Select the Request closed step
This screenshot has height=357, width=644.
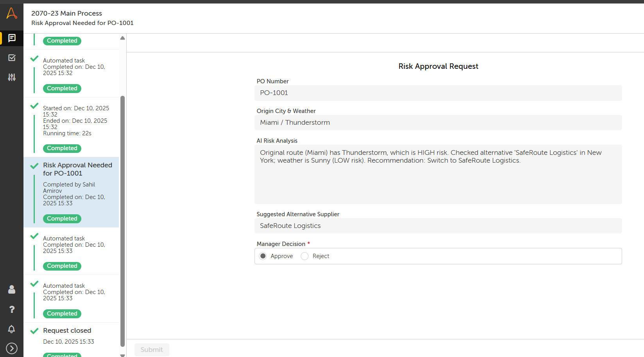click(x=67, y=331)
